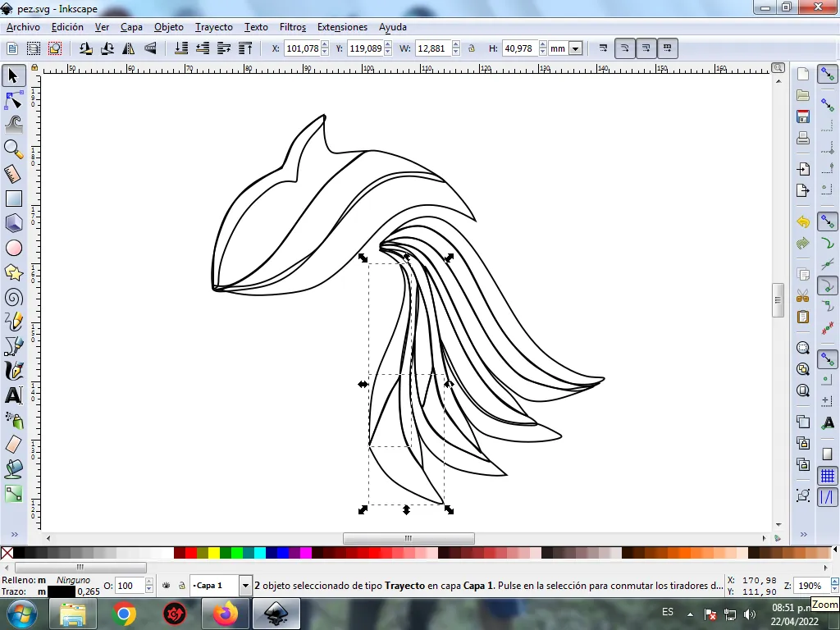Select the Eraser tool
This screenshot has height=630, width=840.
click(13, 445)
